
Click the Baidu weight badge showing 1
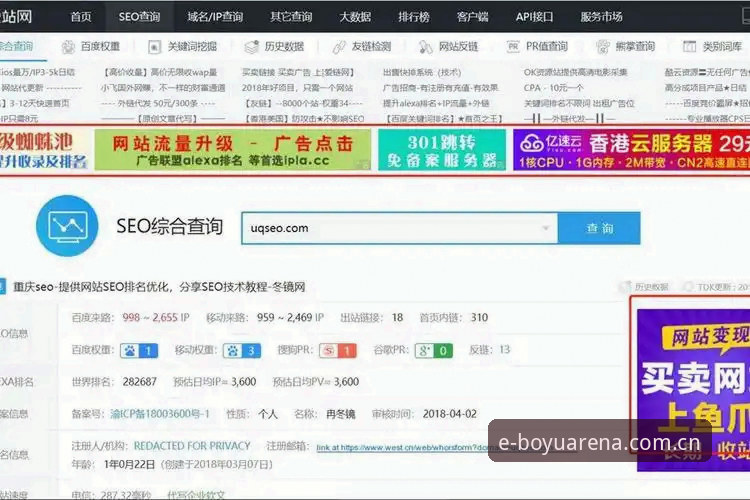click(139, 351)
